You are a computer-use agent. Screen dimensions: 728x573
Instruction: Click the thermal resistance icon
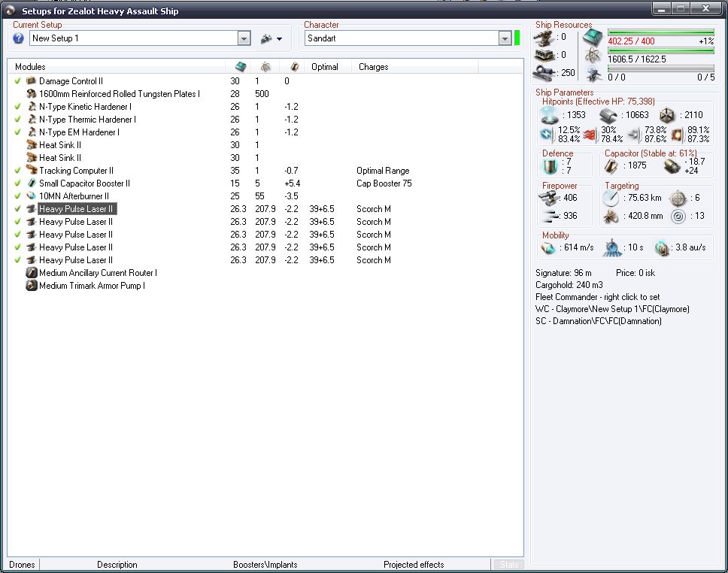[x=589, y=135]
